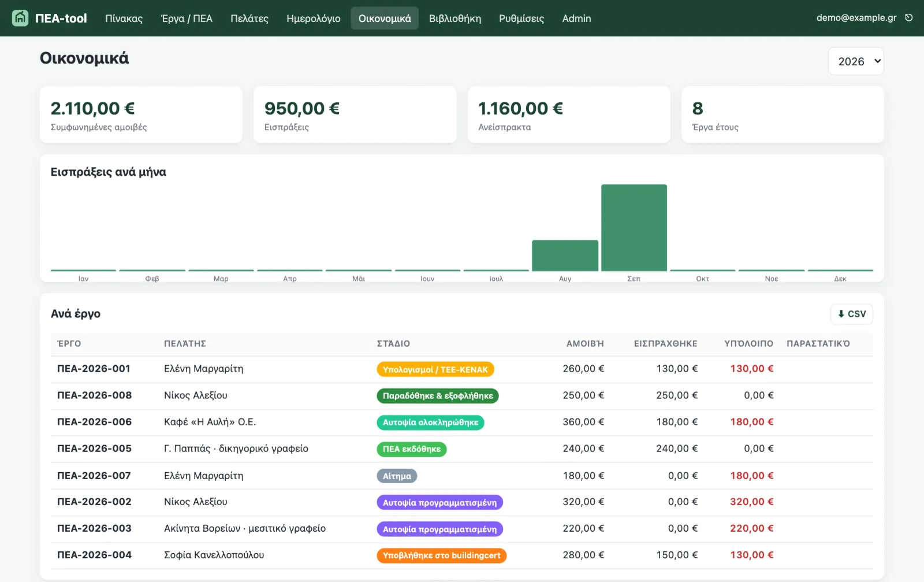924x582 pixels.
Task: Open project ΠΕΑ-2026-002
Action: point(94,502)
